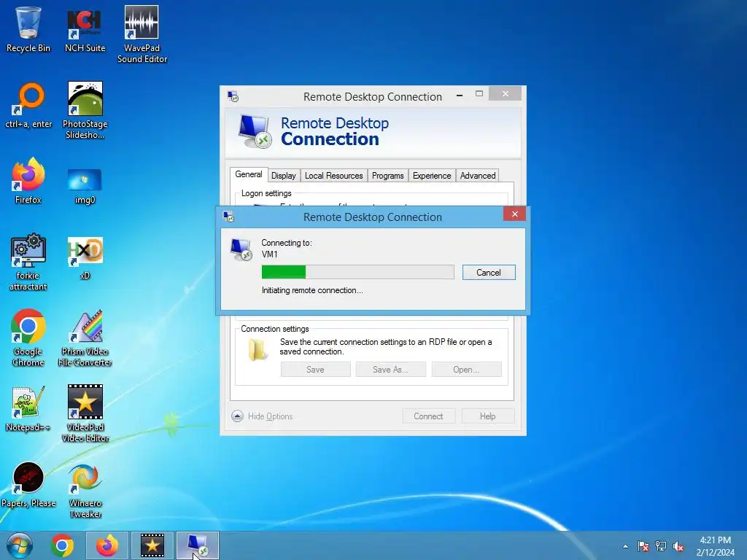
Task: Click the Save As... button
Action: [391, 370]
